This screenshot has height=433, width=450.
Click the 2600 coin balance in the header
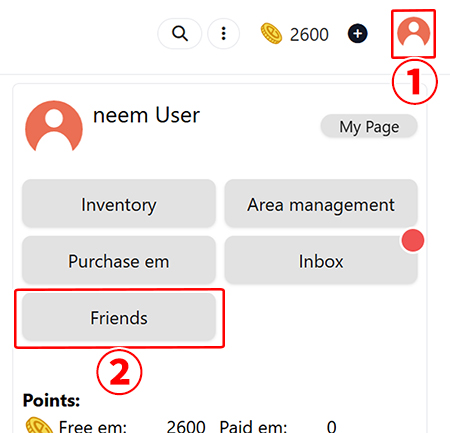point(309,34)
